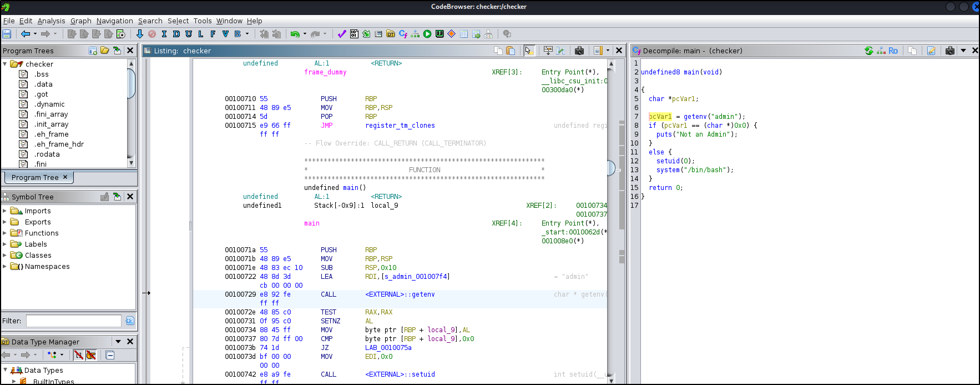Expand the Functions folder in Symbol Tree
The height and width of the screenshot is (385, 980).
click(4, 233)
